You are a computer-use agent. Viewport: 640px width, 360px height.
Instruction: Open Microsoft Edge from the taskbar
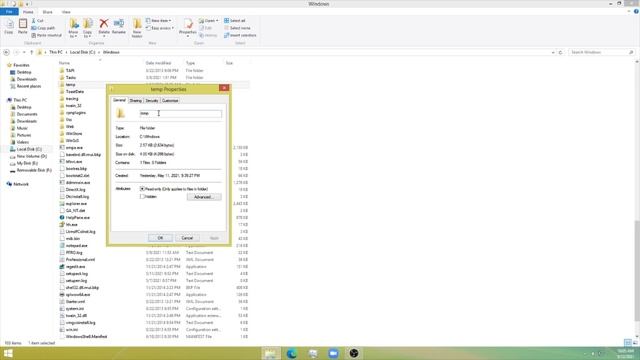[291, 353]
